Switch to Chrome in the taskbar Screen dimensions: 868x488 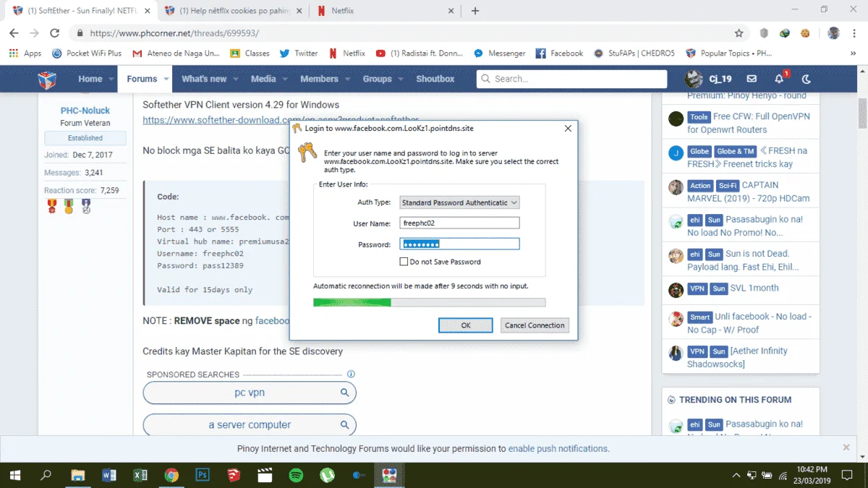tap(171, 475)
